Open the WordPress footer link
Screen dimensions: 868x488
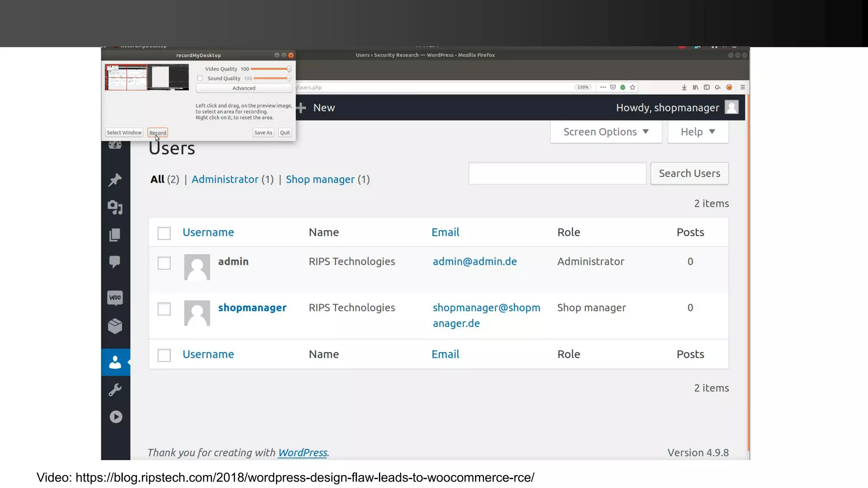pyautogui.click(x=302, y=452)
